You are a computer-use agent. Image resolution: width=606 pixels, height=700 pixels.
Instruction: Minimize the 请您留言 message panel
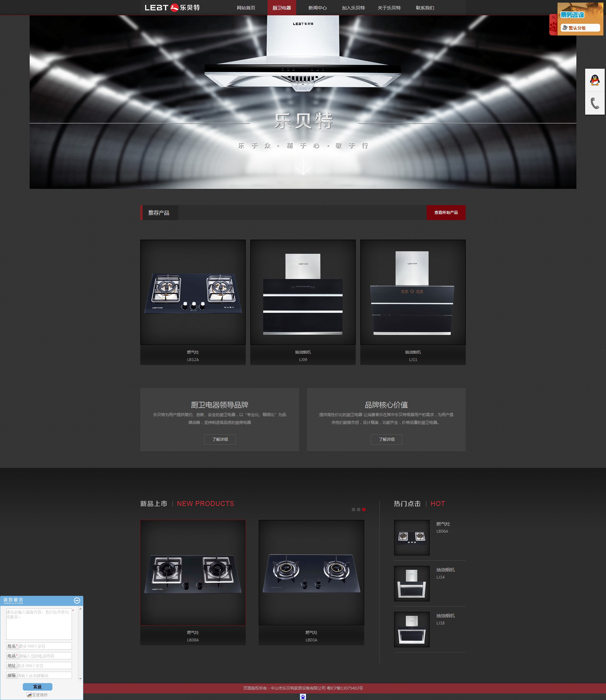(x=77, y=600)
